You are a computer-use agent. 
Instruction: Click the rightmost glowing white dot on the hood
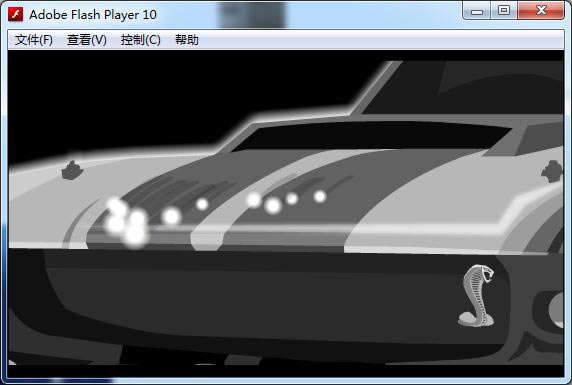click(x=320, y=197)
